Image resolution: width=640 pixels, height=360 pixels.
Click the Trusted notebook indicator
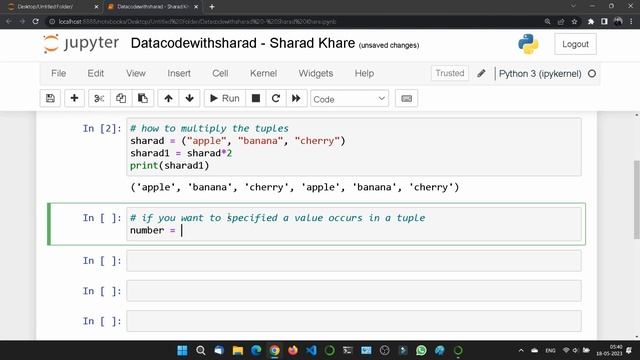[x=450, y=73]
